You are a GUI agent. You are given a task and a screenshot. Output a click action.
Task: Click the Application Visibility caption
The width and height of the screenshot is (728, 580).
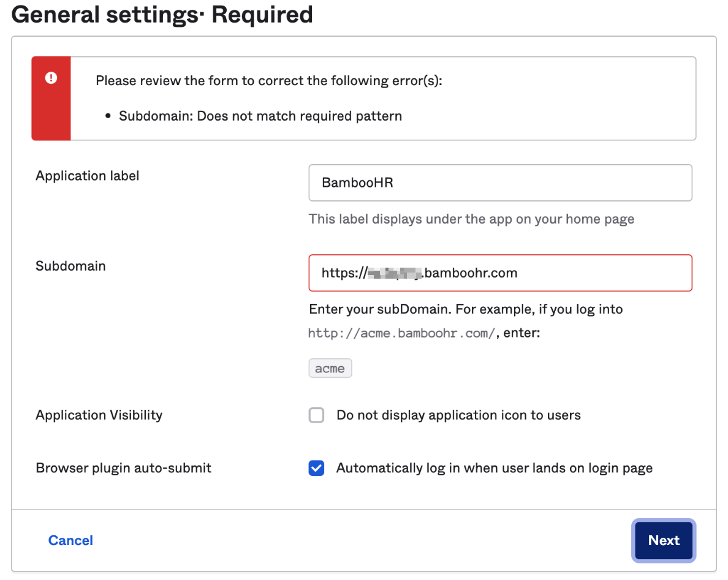(x=99, y=415)
